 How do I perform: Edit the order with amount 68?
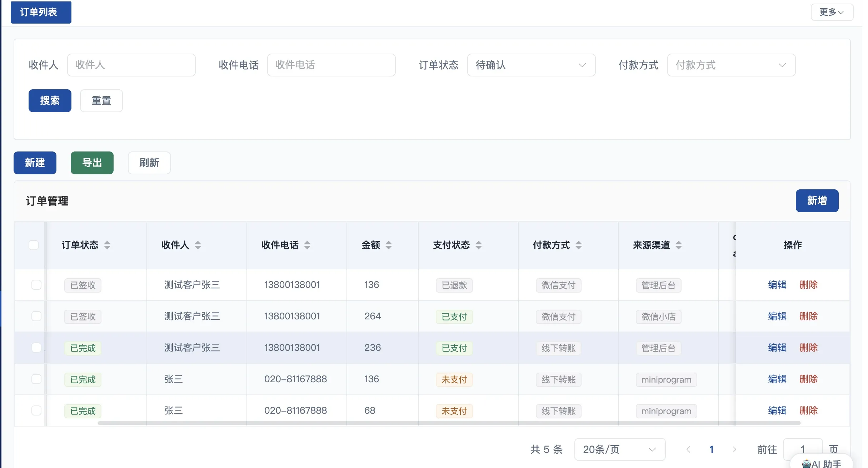777,410
